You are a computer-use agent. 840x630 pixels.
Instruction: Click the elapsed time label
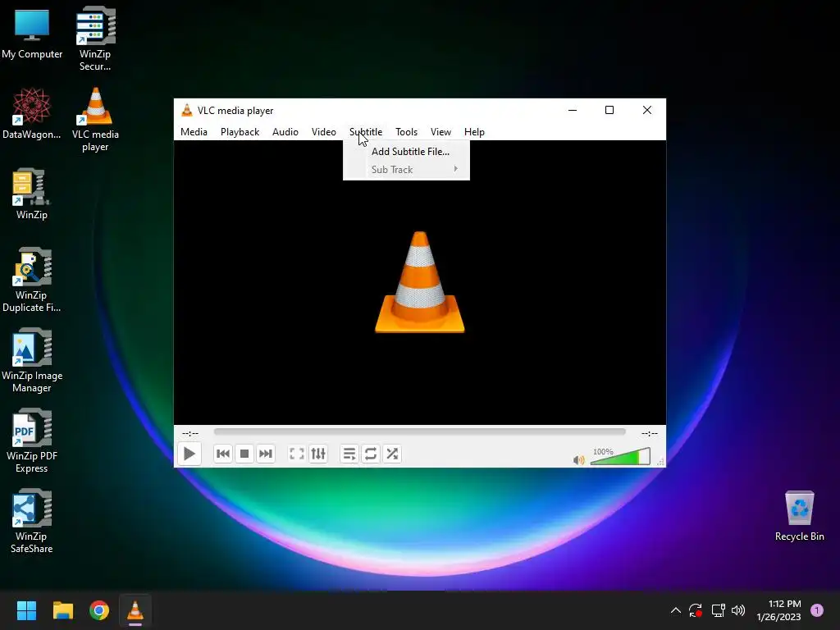(x=190, y=433)
